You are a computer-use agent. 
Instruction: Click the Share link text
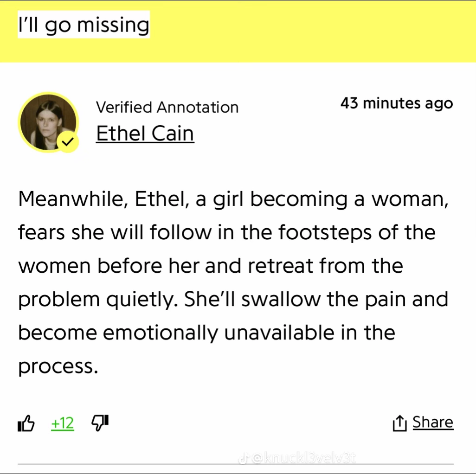(433, 422)
